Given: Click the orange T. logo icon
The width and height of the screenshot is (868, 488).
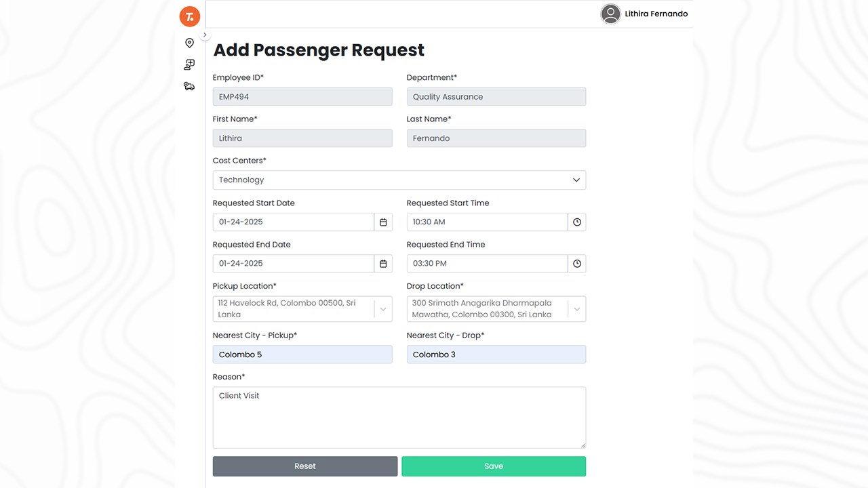Looking at the screenshot, I should (x=190, y=16).
